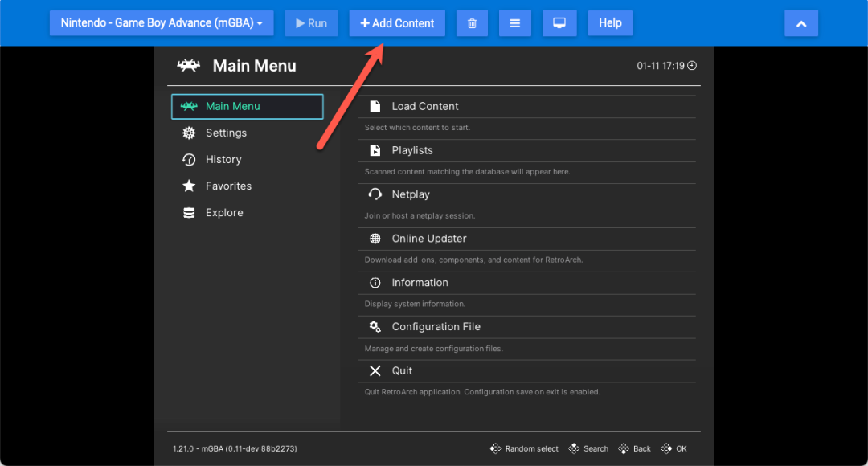Select Settings in the sidebar
The height and width of the screenshot is (466, 868).
click(x=226, y=133)
